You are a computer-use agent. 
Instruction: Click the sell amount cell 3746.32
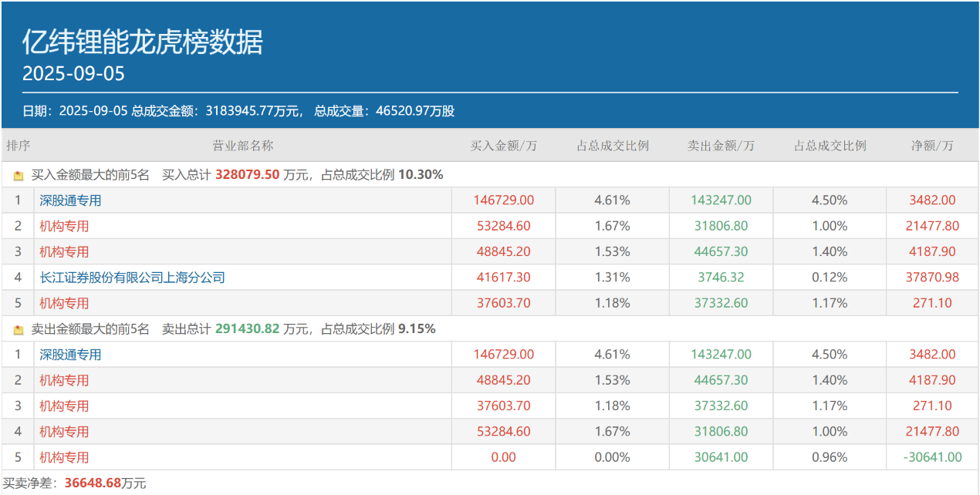point(721,278)
